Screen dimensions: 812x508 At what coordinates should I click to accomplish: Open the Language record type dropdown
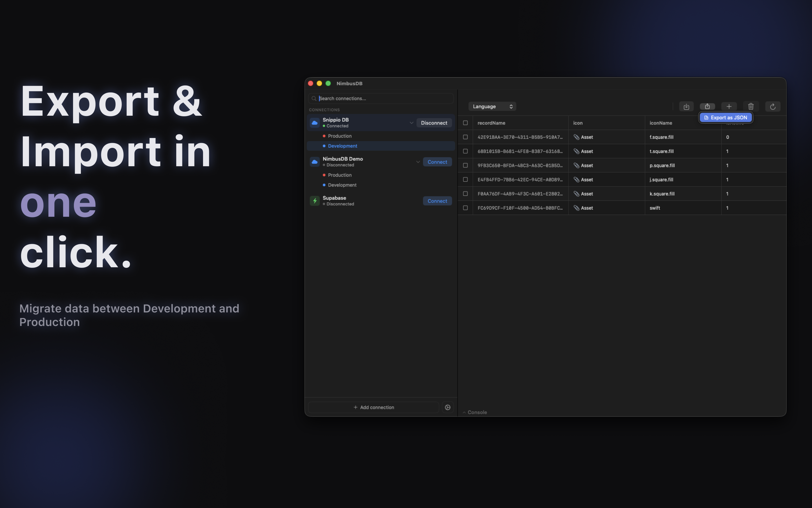(492, 106)
